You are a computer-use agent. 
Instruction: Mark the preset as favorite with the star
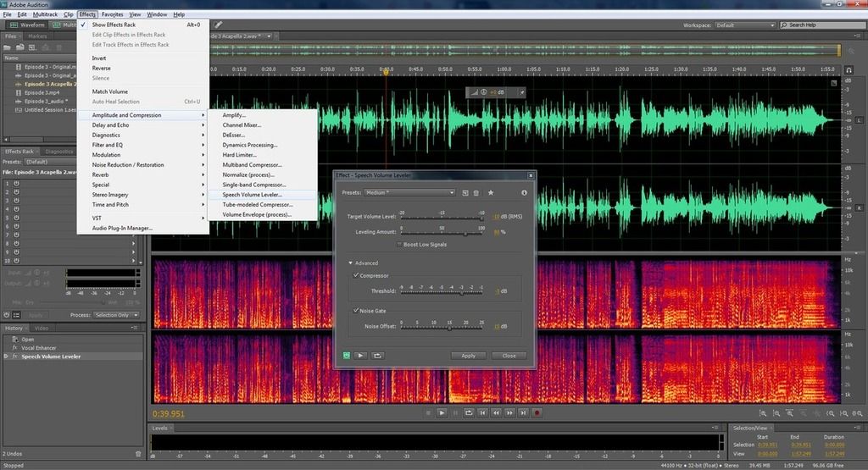coord(491,192)
